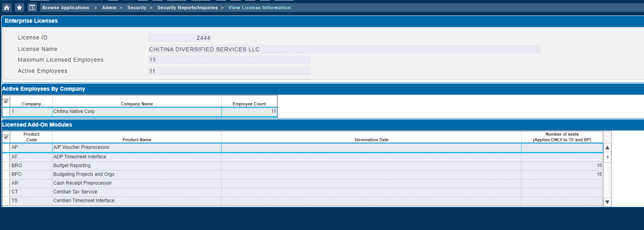Select the Ceridian Tax Service row
This screenshot has width=644, height=230.
(x=75, y=192)
